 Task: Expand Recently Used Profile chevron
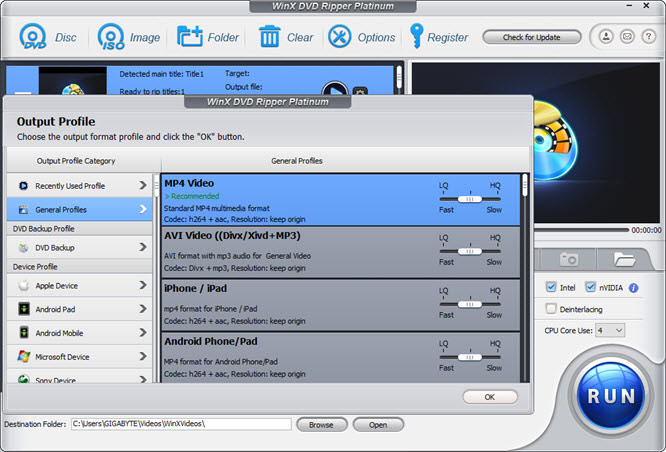point(143,185)
